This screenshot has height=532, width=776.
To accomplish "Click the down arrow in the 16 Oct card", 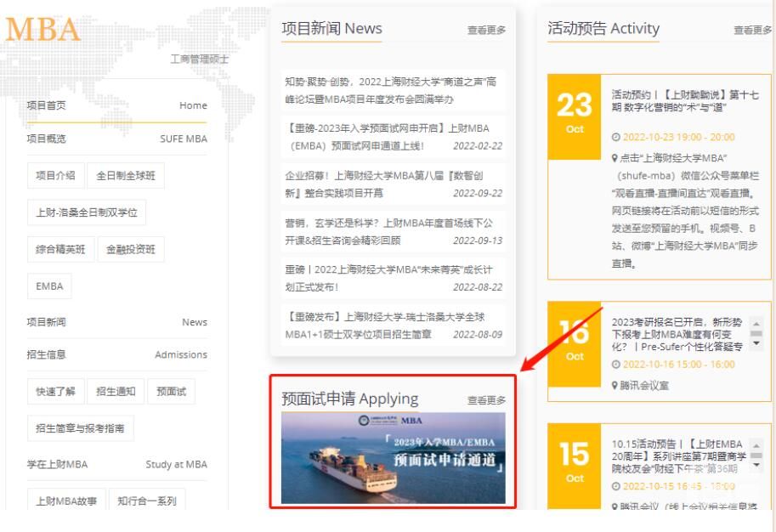I will pyautogui.click(x=756, y=343).
